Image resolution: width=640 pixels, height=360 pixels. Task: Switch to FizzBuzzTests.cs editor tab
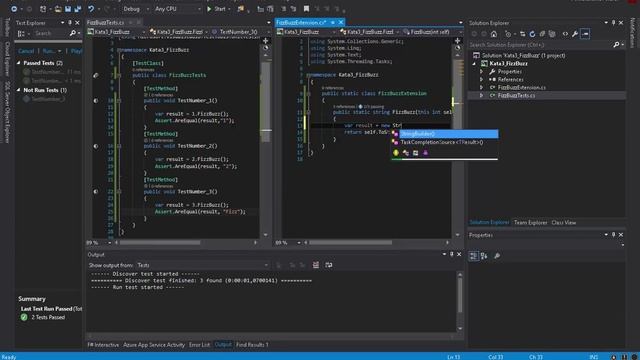pyautogui.click(x=105, y=23)
